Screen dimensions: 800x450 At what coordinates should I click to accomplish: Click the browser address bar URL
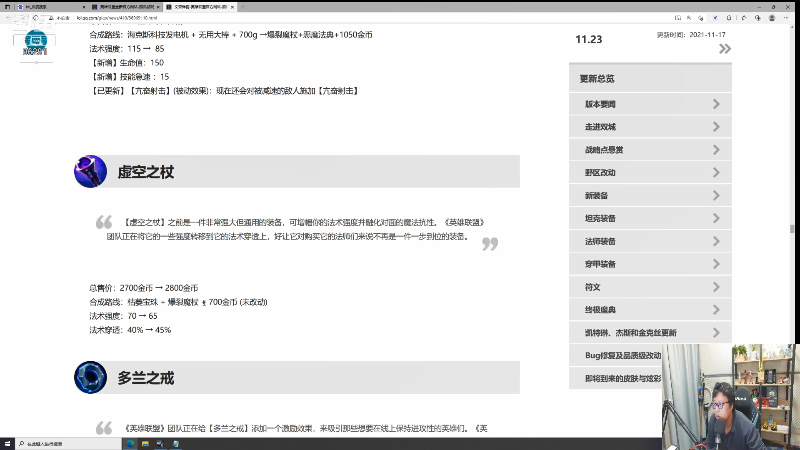tap(117, 18)
